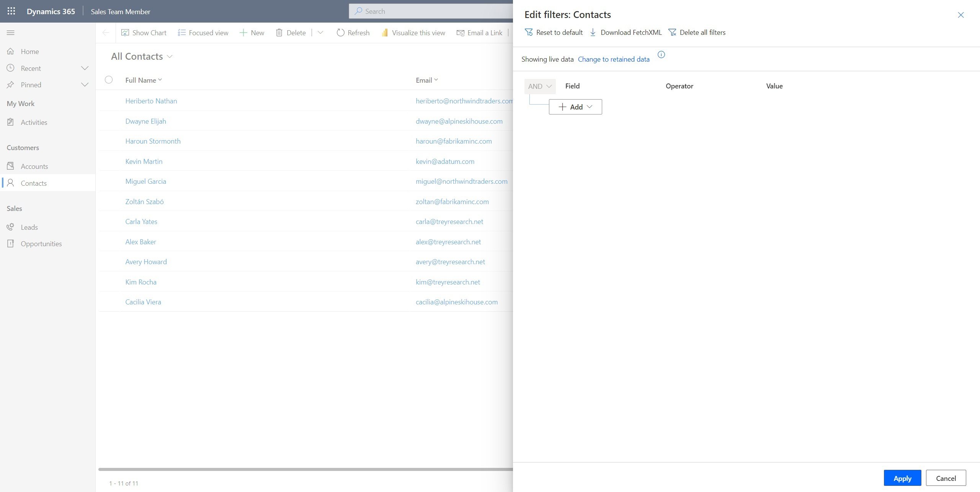Apply the filters

(902, 478)
